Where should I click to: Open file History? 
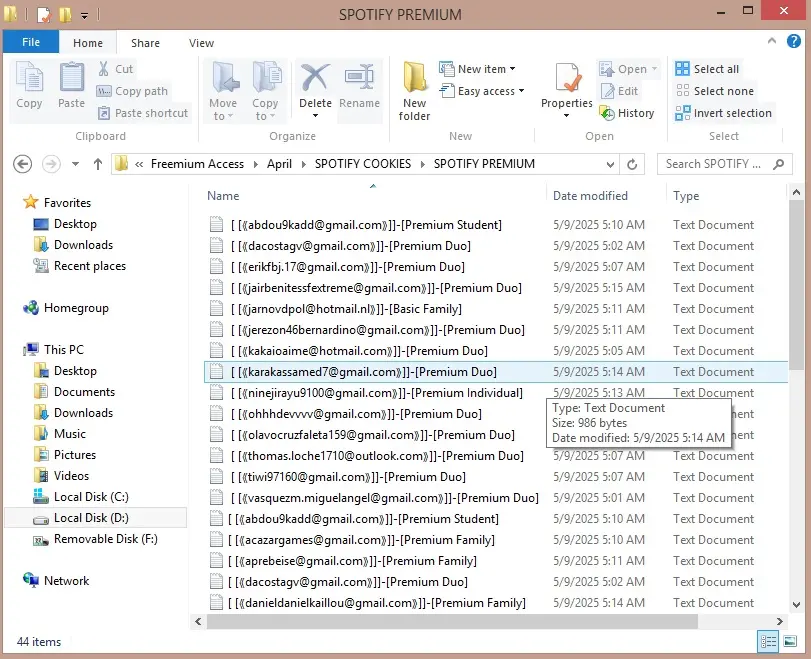(627, 113)
